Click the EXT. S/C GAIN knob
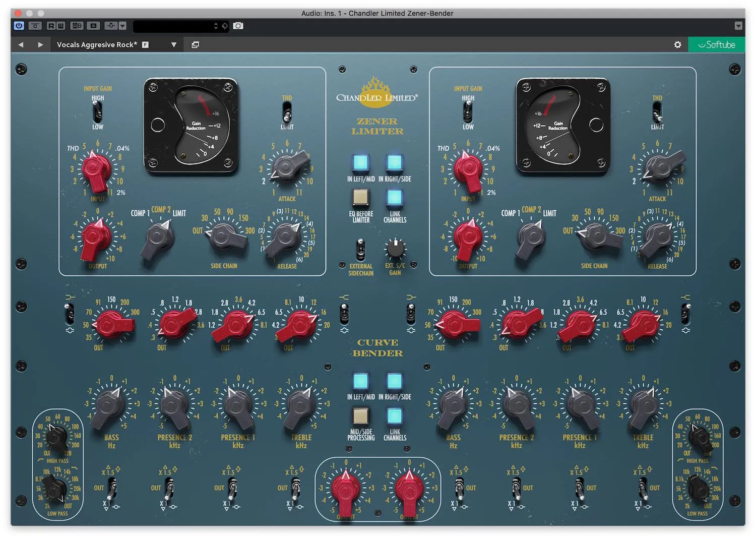 click(395, 249)
